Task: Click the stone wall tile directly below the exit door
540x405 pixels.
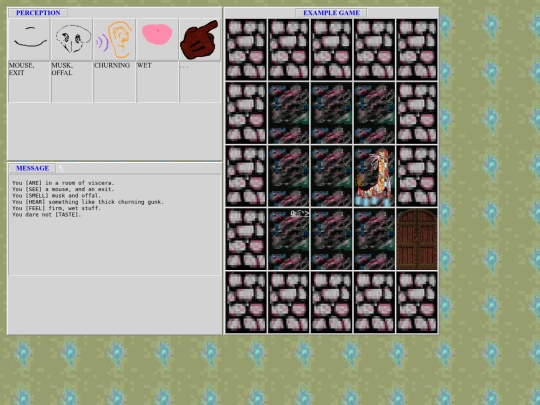Action: tap(417, 302)
